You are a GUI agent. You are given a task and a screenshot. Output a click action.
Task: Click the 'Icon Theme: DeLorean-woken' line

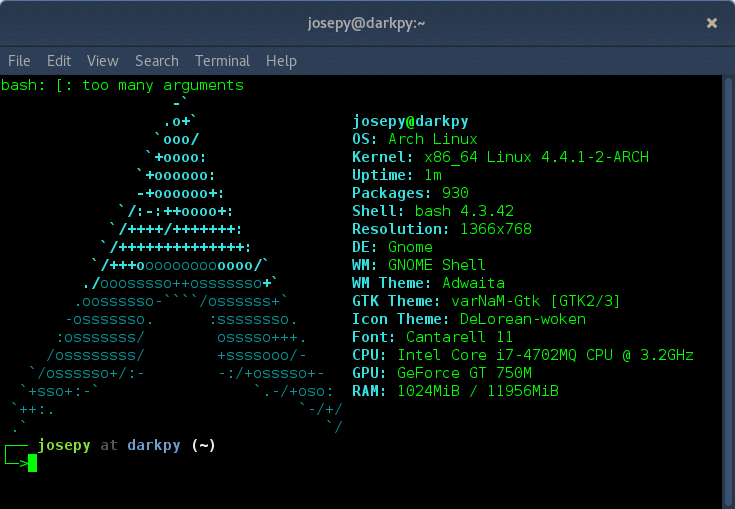[x=469, y=319]
